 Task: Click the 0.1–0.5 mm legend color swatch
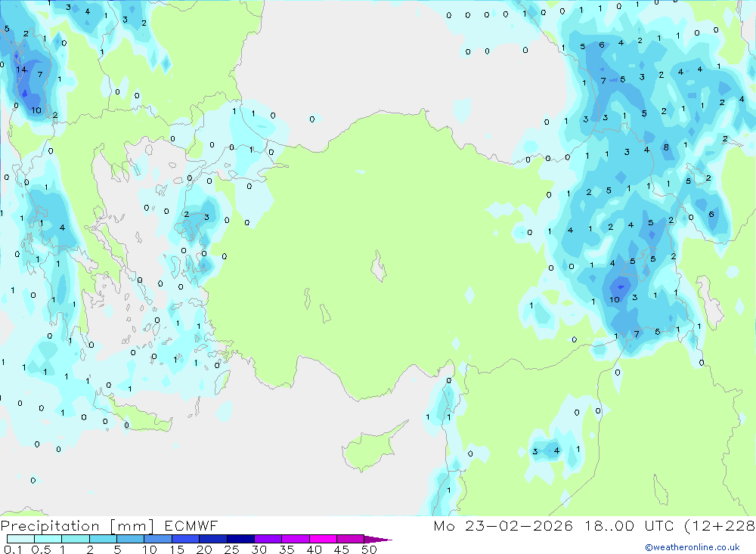tap(20, 539)
